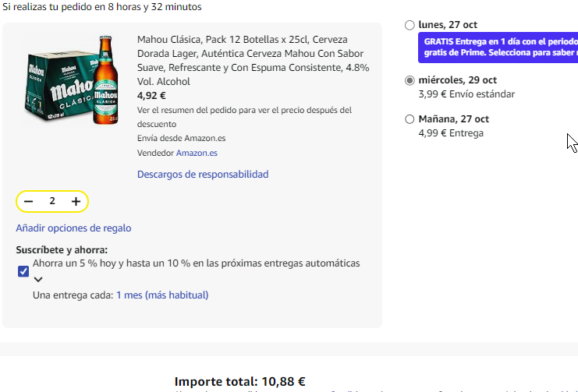
Task: Increase quantity with the plus icon
Action: click(x=76, y=202)
